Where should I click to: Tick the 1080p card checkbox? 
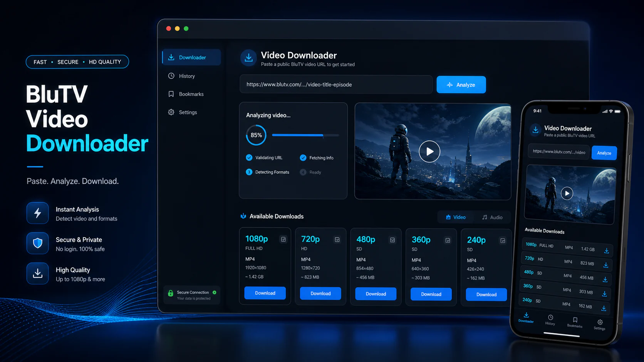283,239
